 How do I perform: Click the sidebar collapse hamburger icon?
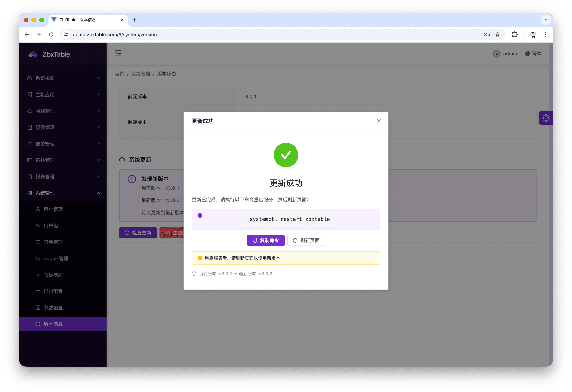coord(118,53)
